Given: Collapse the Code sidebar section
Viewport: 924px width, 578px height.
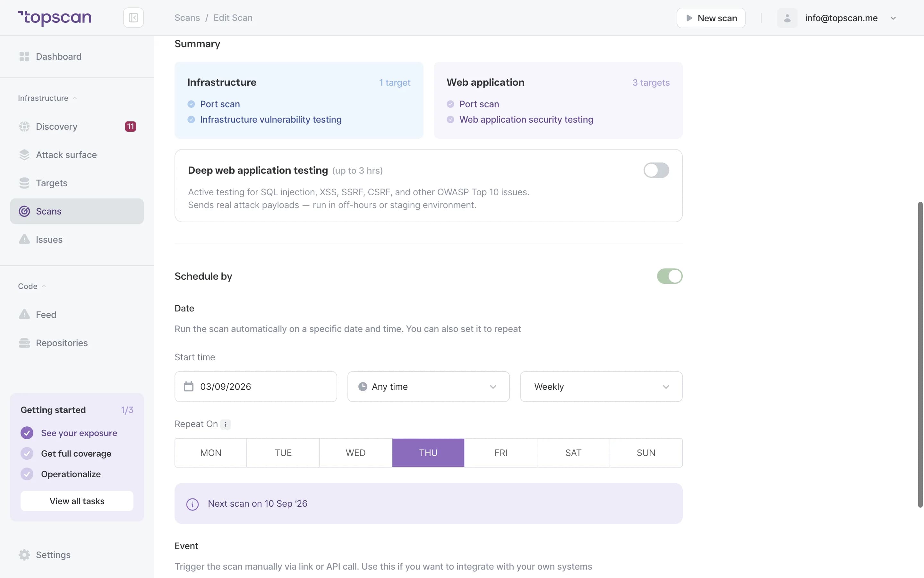Looking at the screenshot, I should pos(32,286).
